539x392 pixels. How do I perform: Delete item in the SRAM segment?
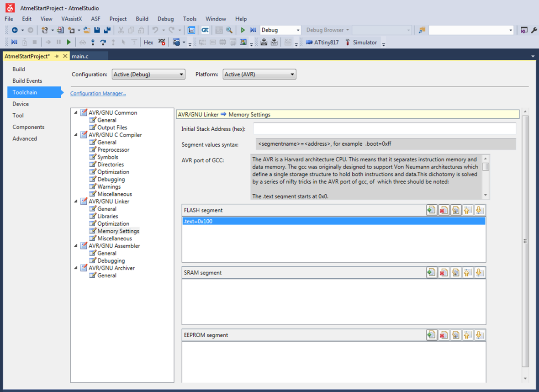[444, 273]
